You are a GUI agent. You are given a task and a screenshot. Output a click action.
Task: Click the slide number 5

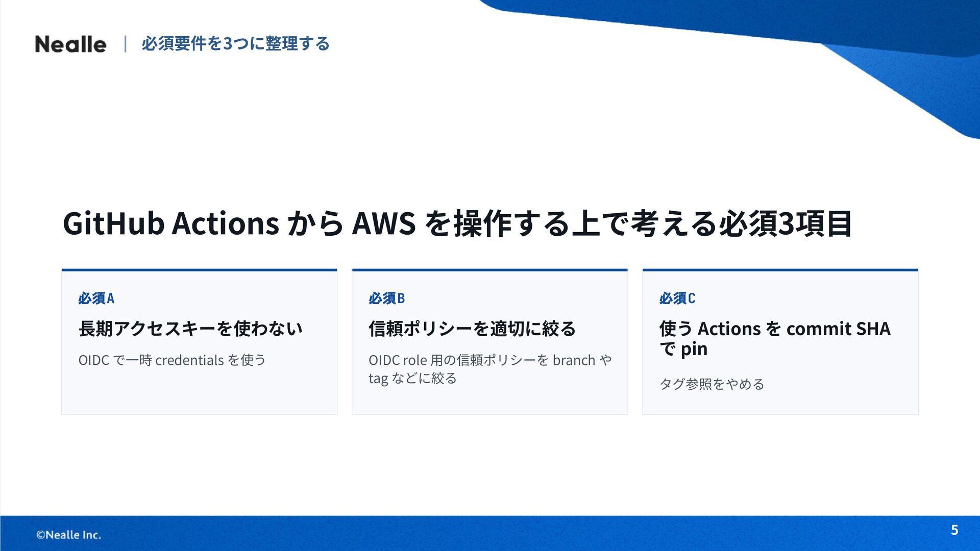click(x=954, y=530)
